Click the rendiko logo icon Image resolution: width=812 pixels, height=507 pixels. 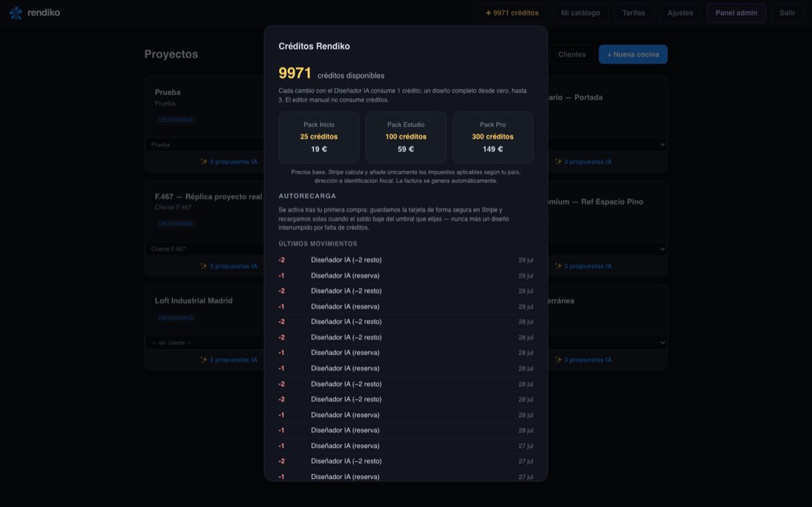16,13
